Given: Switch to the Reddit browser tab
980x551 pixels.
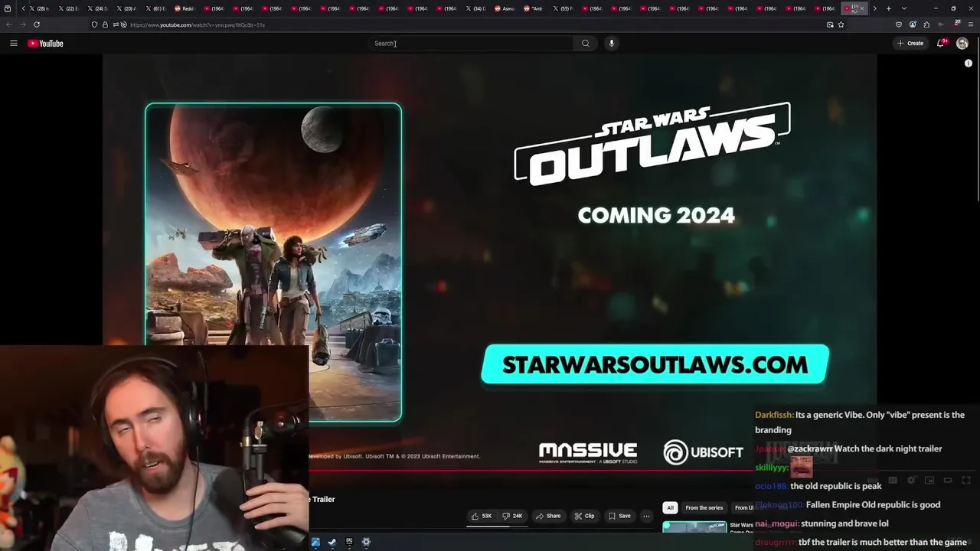Looking at the screenshot, I should point(185,8).
